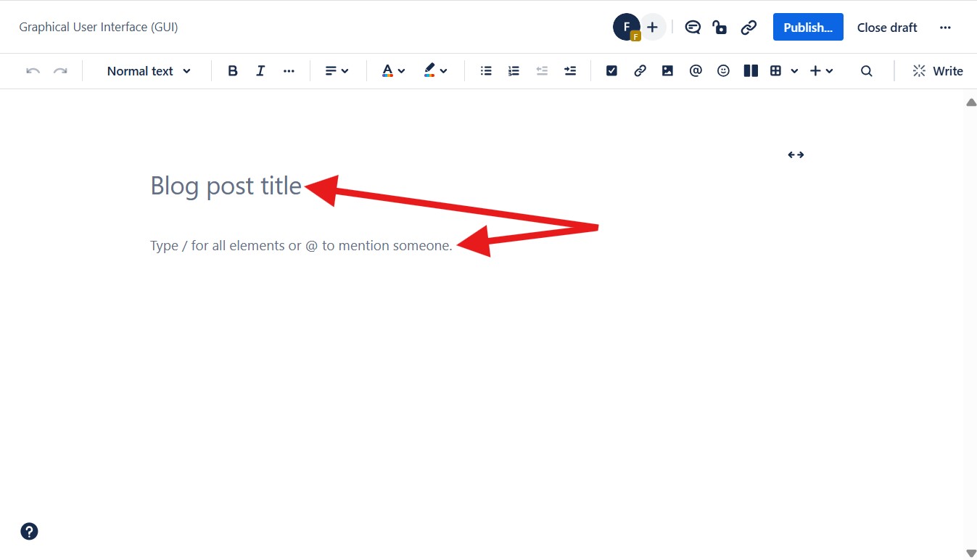Screen dimensions: 977x560
Task: Expand the text alignment dropdown
Action: (337, 71)
